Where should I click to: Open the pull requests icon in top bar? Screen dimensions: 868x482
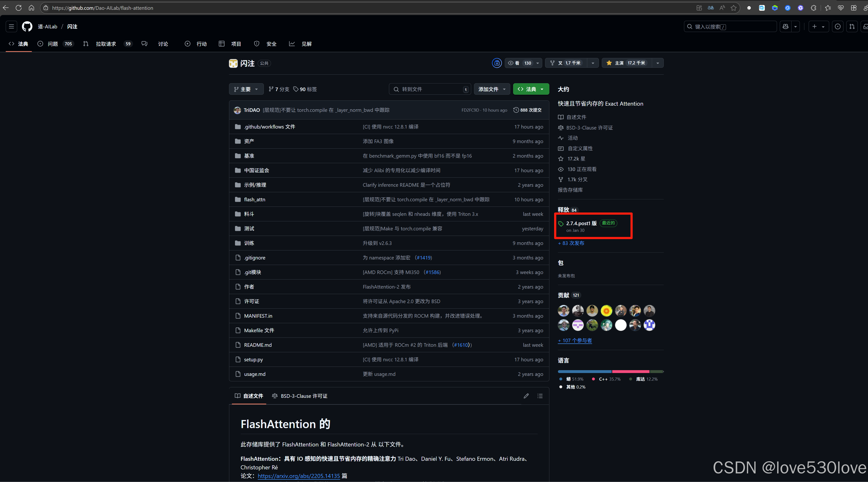click(852, 26)
